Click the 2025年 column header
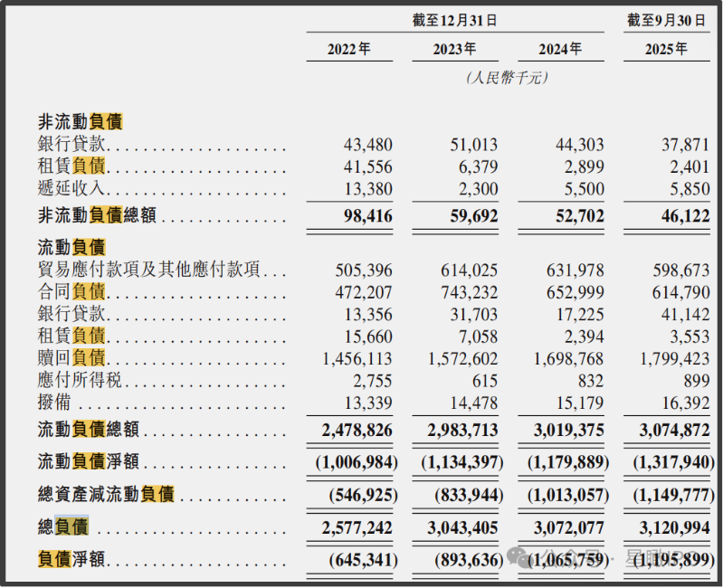The height and width of the screenshot is (588, 723). pos(666,50)
